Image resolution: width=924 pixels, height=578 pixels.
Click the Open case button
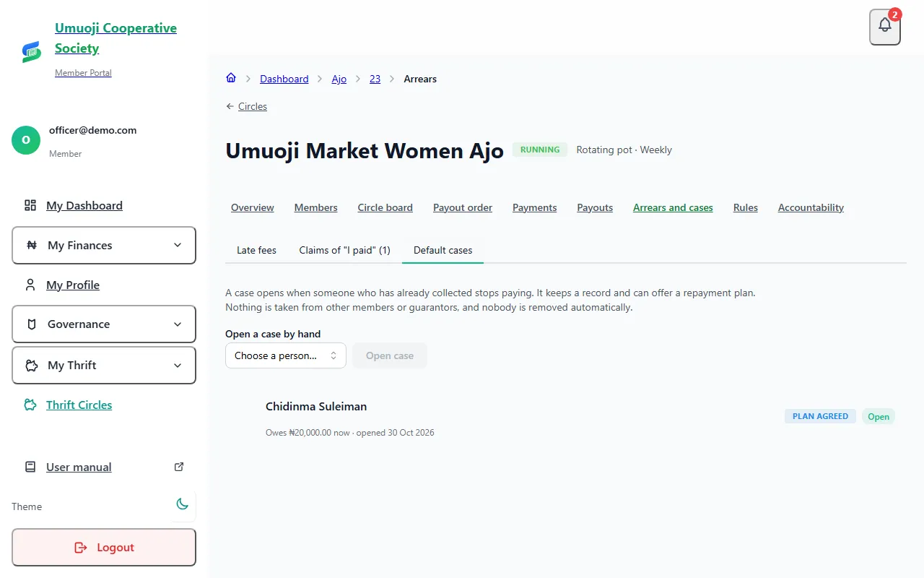[x=390, y=355]
